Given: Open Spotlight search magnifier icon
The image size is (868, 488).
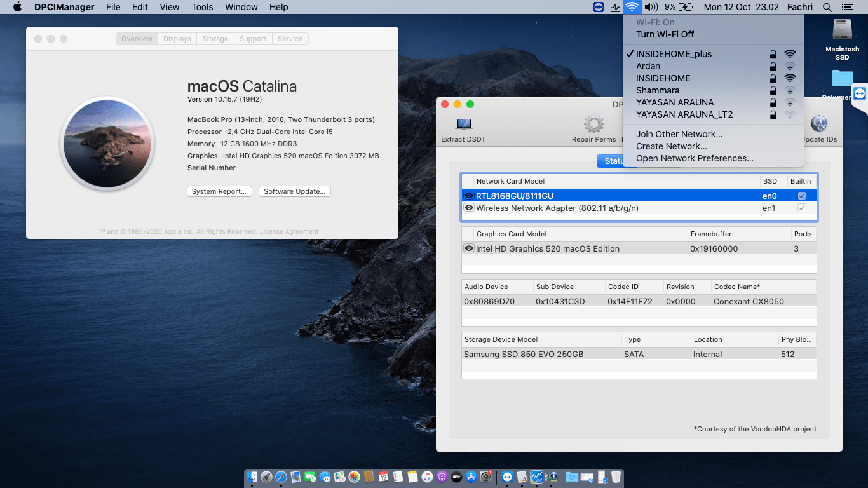Looking at the screenshot, I should pos(827,7).
